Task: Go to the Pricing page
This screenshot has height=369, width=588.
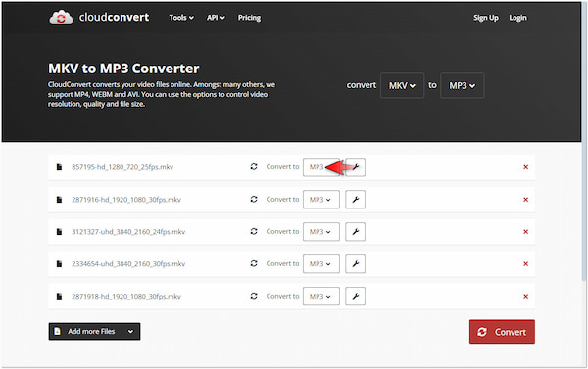Action: coord(249,18)
